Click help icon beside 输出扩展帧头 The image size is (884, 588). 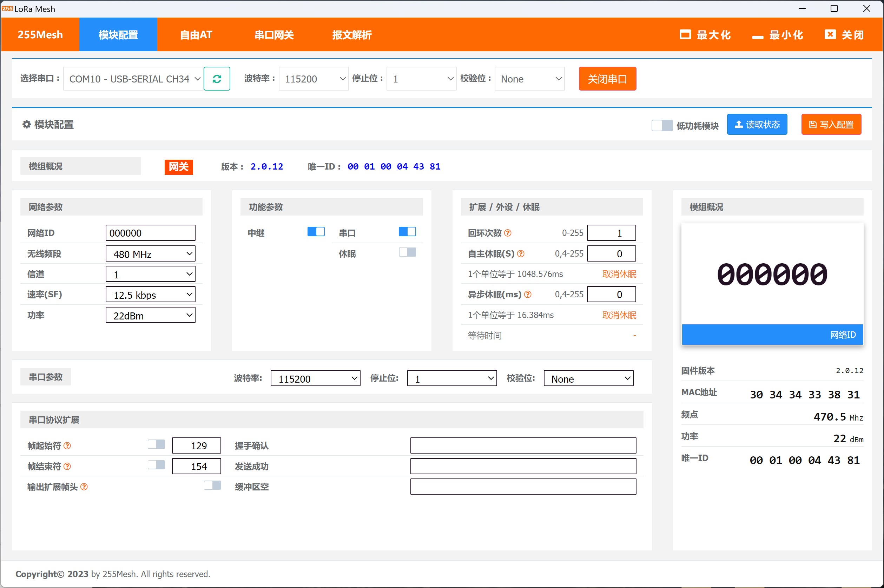84,487
